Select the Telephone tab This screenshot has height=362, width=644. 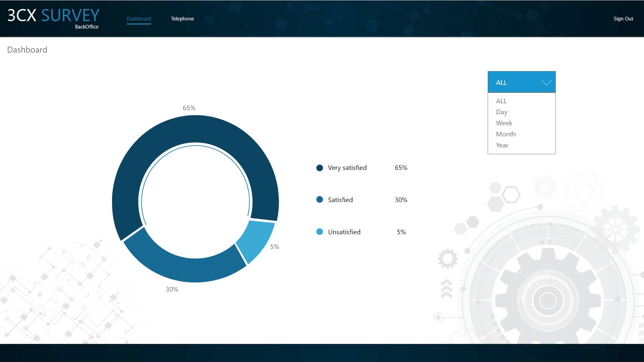click(182, 18)
